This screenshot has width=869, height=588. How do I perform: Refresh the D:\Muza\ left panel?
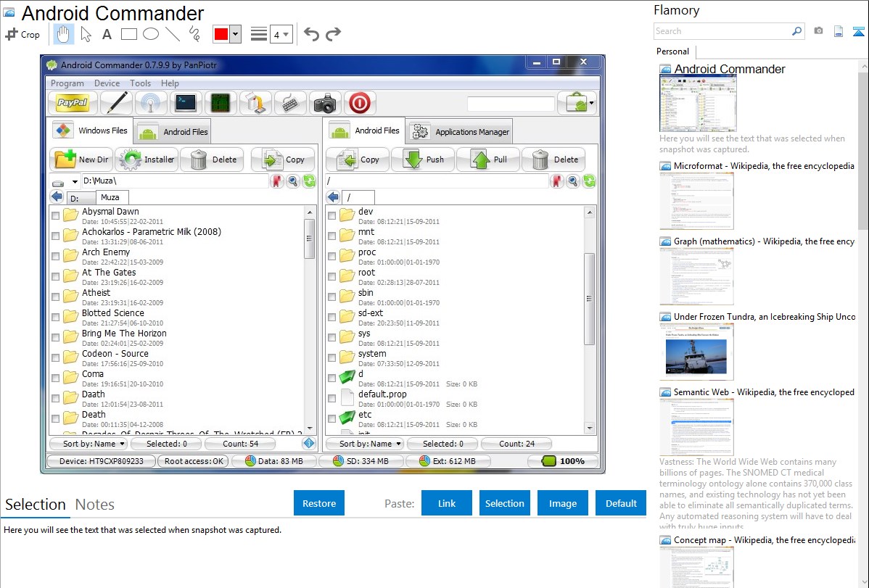point(309,181)
